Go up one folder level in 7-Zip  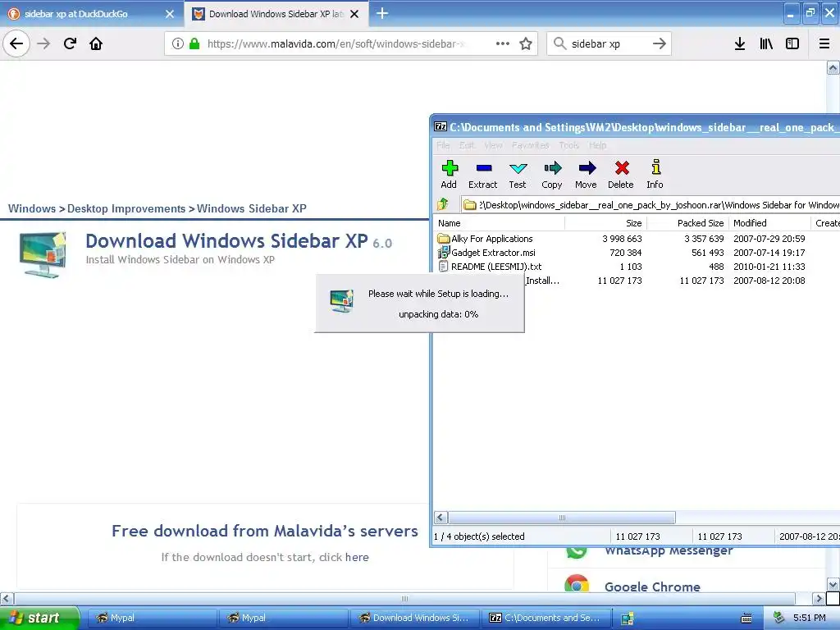tap(443, 204)
